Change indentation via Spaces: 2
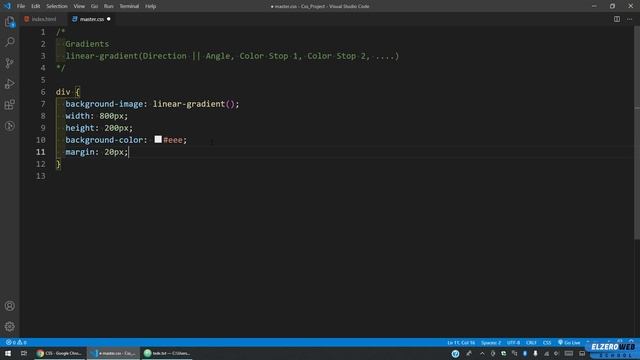The width and height of the screenshot is (640, 360). pos(491,342)
